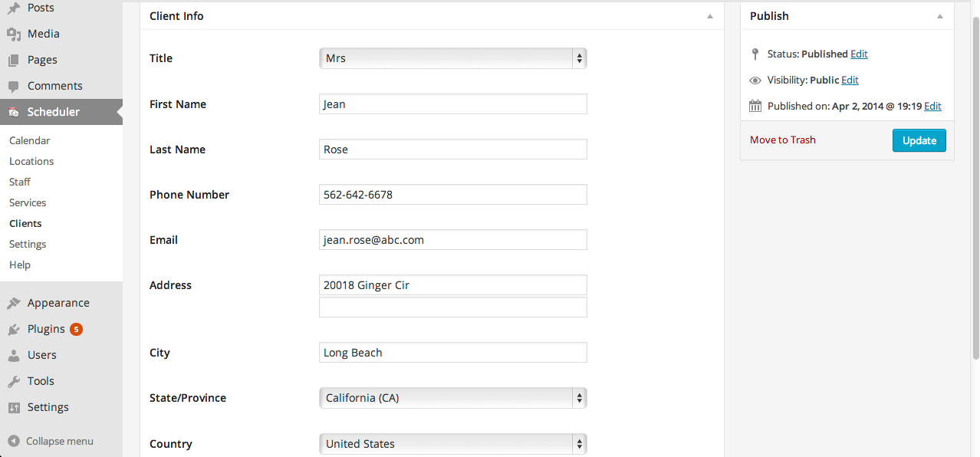Click the Pages icon
This screenshot has height=457, width=980.
pos(14,60)
